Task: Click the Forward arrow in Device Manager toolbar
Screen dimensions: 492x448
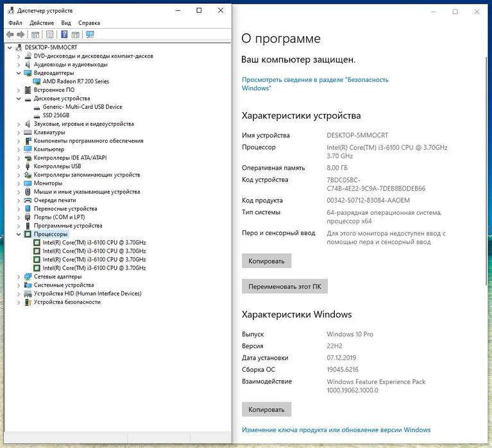Action: pos(21,35)
